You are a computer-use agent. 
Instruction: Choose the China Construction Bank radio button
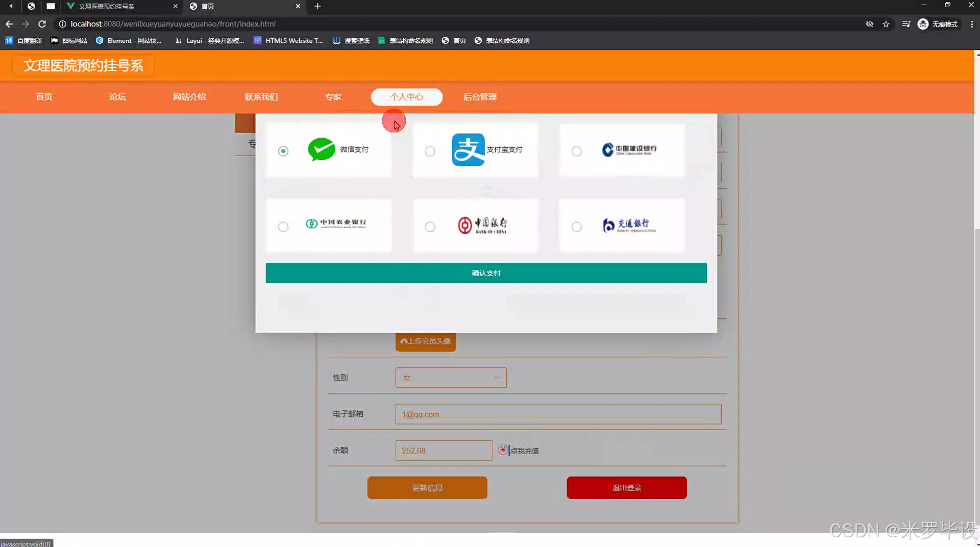[577, 151]
